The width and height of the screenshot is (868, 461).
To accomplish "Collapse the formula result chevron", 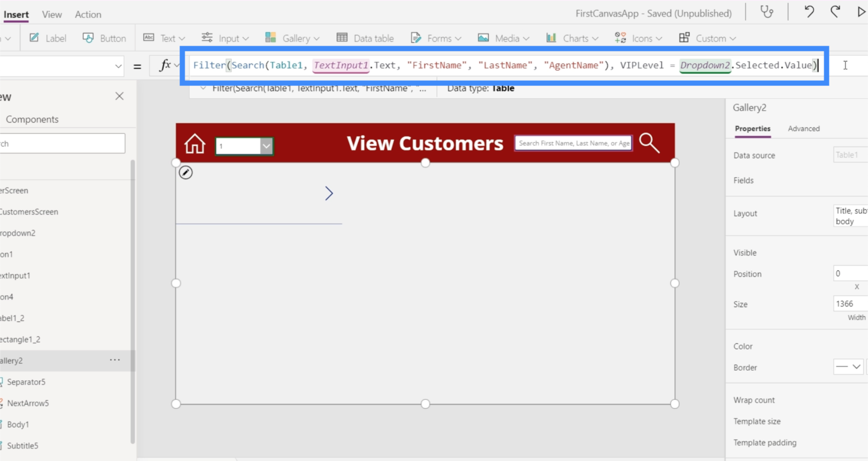I will 203,88.
